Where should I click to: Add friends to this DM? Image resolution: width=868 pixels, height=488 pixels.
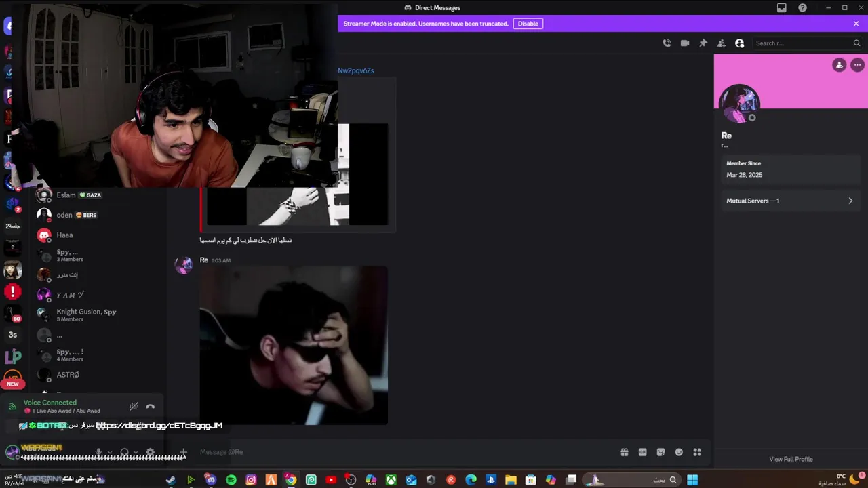(x=722, y=43)
